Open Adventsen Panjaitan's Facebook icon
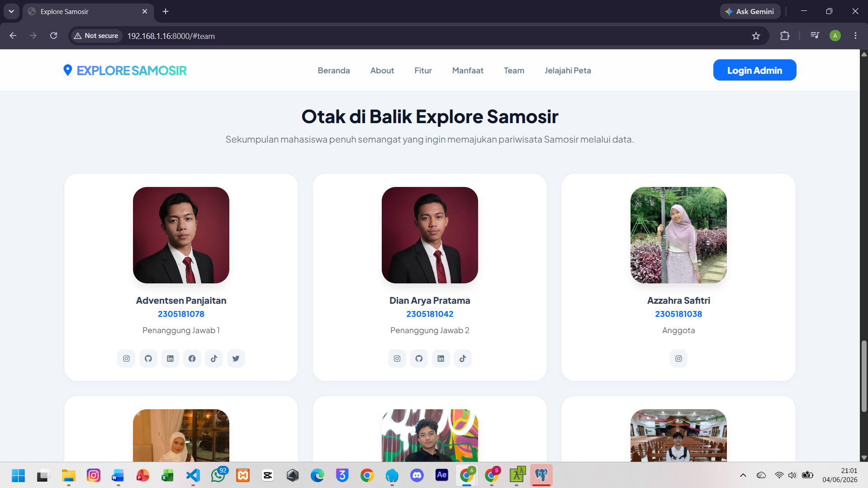 coord(192,359)
